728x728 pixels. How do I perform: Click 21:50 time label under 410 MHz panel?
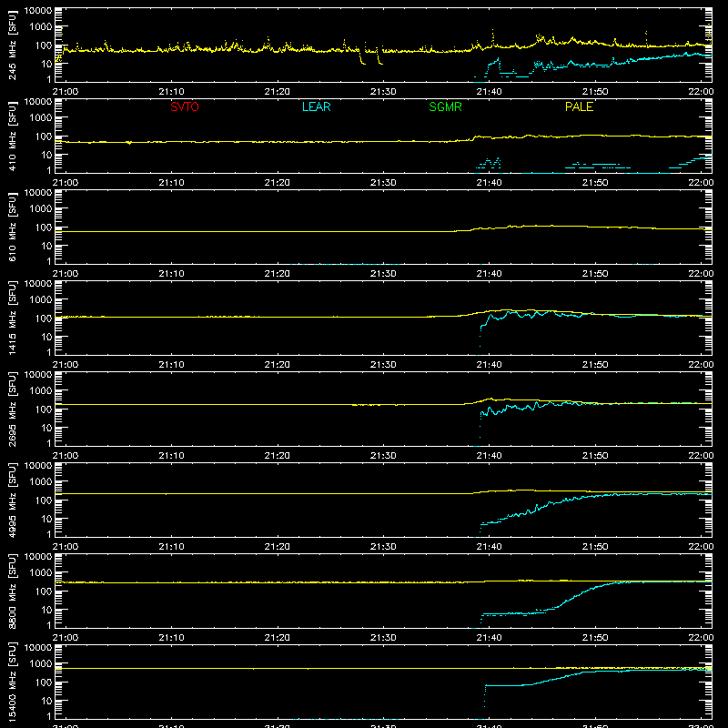(595, 183)
